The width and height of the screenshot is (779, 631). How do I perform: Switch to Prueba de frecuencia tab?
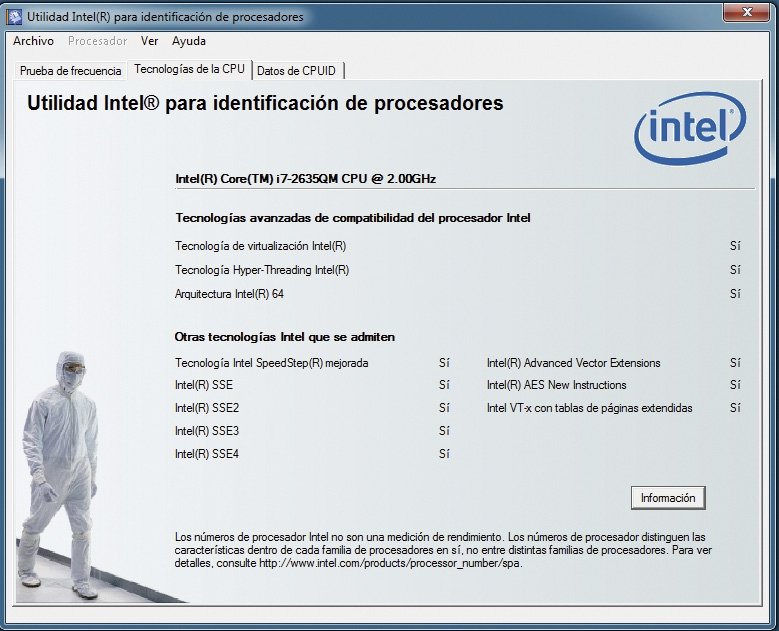pyautogui.click(x=71, y=71)
